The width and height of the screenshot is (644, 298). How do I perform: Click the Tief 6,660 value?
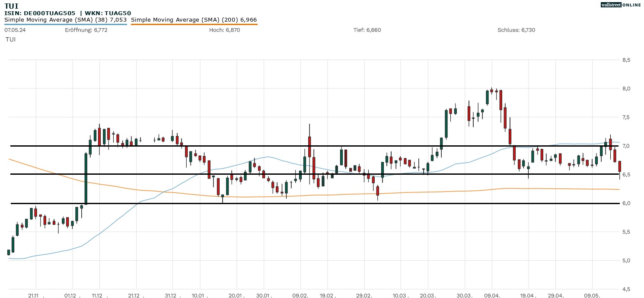(367, 30)
